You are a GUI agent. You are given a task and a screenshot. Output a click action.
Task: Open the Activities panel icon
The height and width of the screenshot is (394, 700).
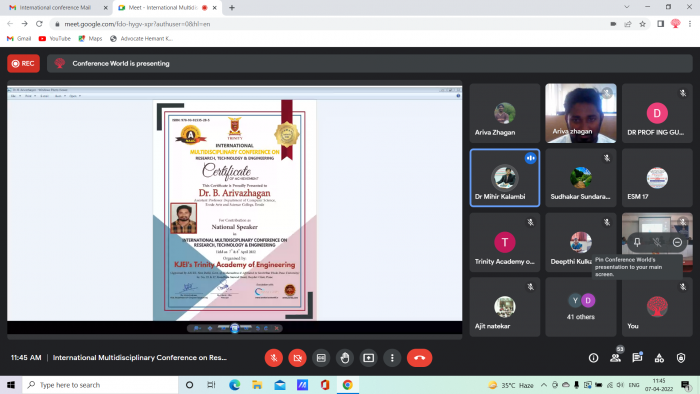click(x=659, y=358)
